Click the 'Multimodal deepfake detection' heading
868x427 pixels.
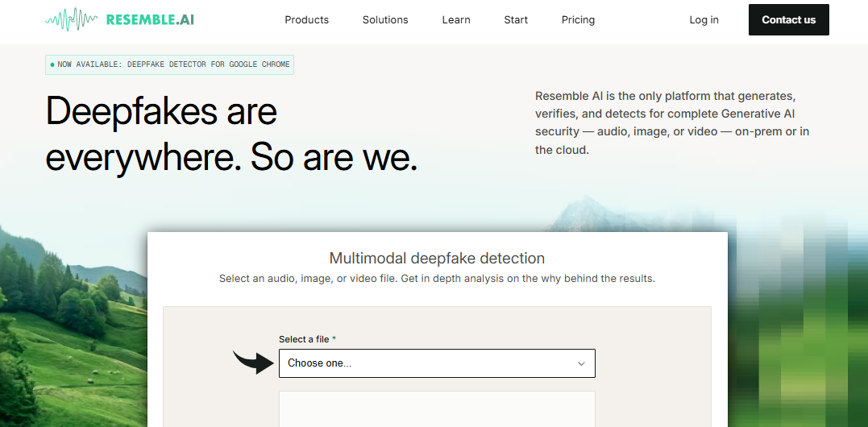(437, 259)
